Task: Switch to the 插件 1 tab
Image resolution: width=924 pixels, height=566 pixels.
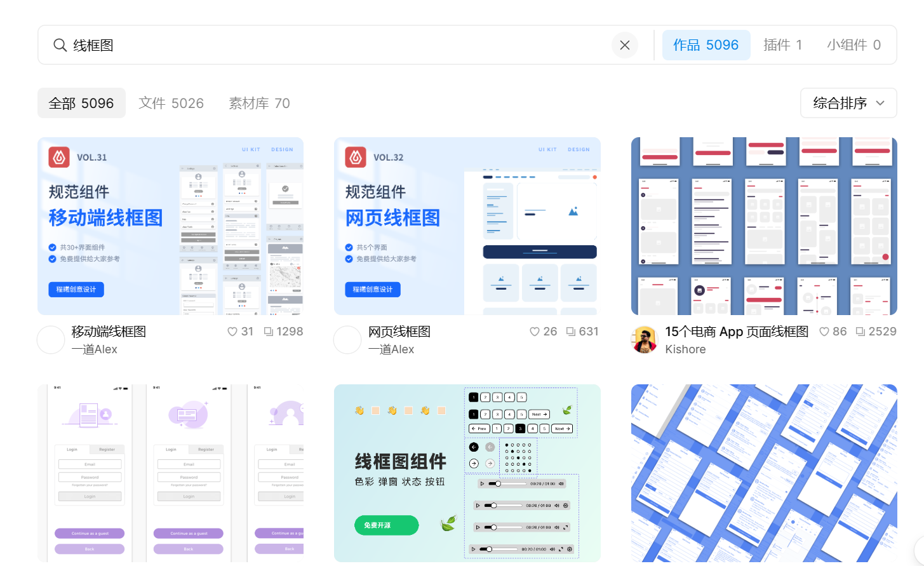Action: pos(782,45)
